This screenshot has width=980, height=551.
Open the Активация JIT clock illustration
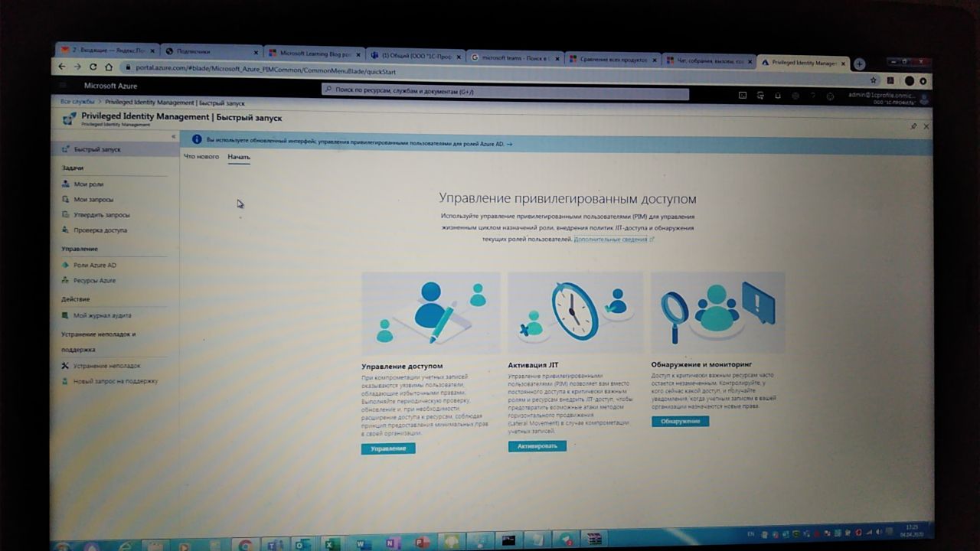576,312
